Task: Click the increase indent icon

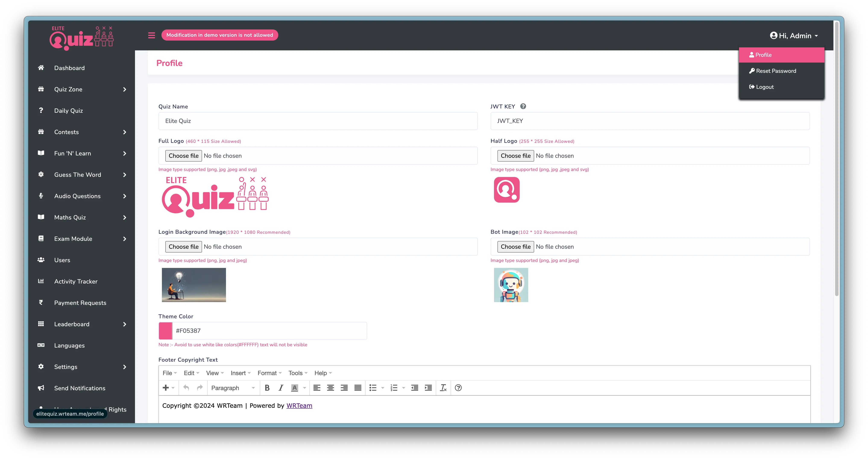Action: [428, 388]
